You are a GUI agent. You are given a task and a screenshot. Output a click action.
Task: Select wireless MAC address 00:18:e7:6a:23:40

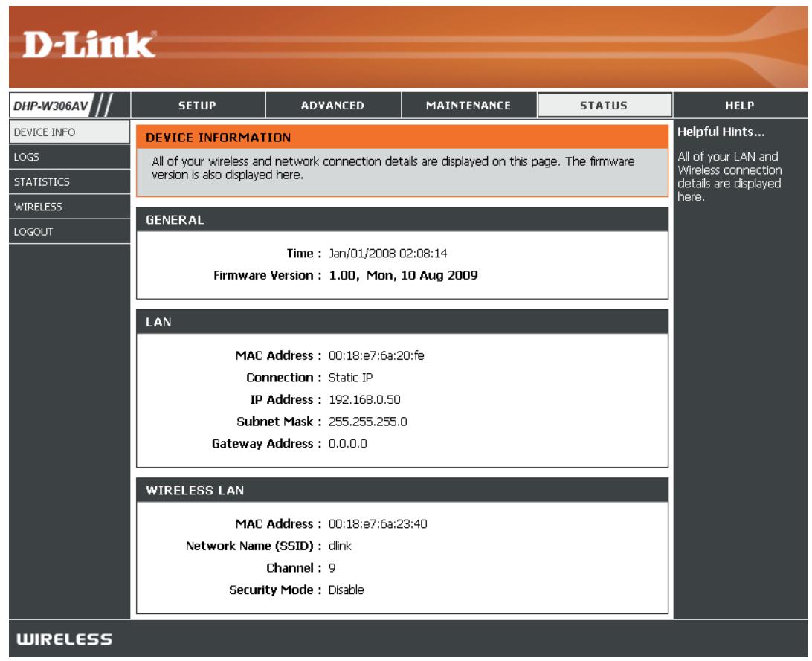[x=378, y=524]
